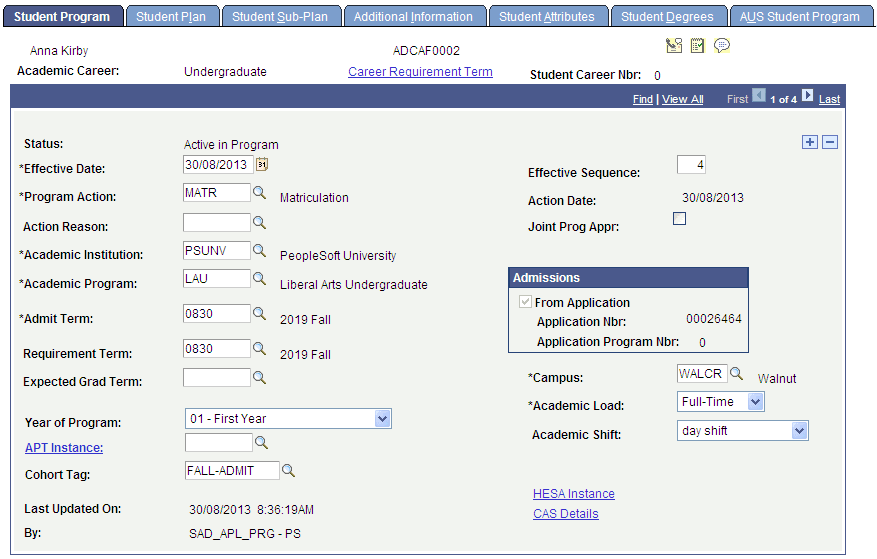Click the Campus field WALCR

tap(702, 373)
